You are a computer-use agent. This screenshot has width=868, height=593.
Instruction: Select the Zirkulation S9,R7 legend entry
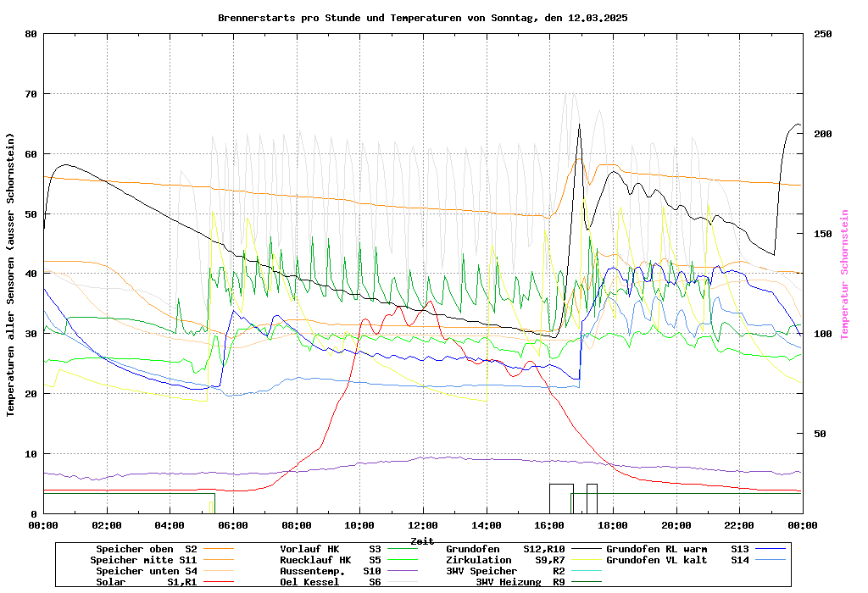[505, 560]
